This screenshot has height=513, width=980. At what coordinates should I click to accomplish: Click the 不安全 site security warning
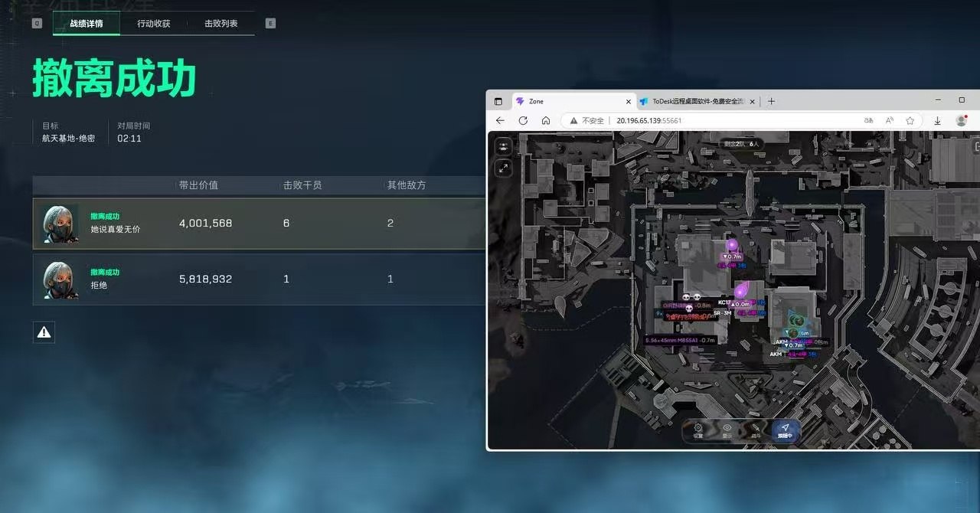pyautogui.click(x=587, y=120)
